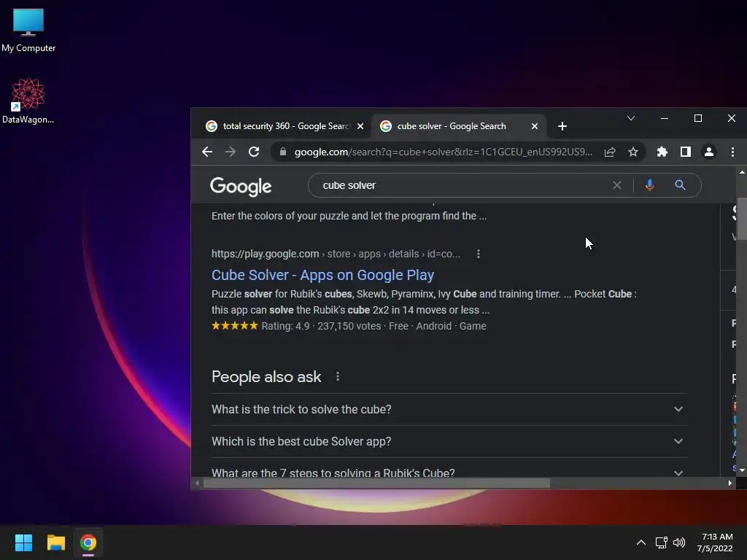Click 'Rating: 4.9' text in result
Screen dimensions: 747x560
pyautogui.click(x=285, y=326)
